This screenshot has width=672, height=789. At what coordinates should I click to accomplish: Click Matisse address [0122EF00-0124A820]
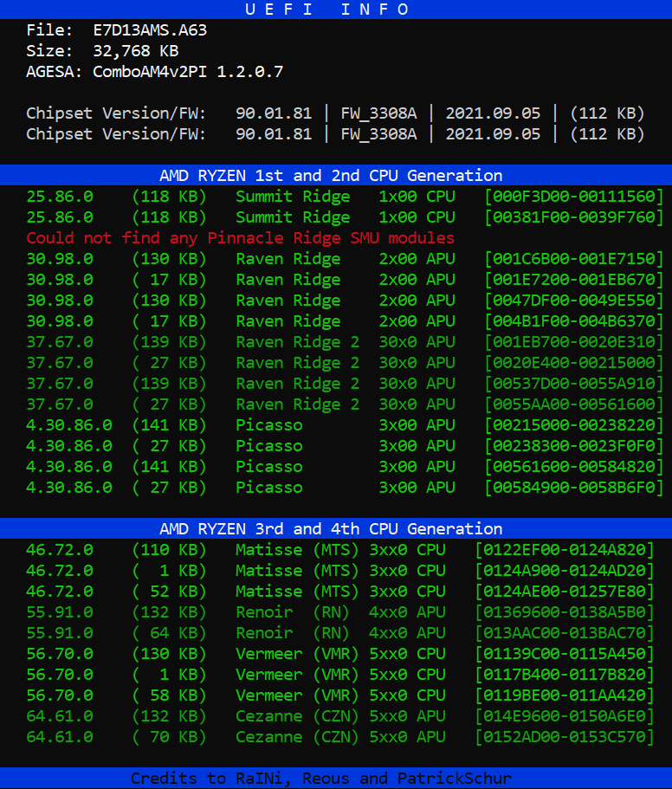point(565,549)
